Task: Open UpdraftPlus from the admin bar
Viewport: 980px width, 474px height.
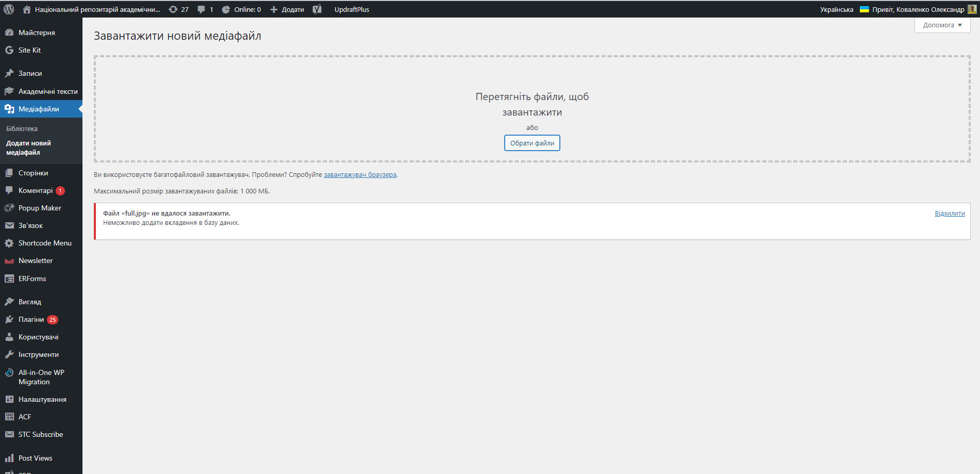Action: coord(352,9)
